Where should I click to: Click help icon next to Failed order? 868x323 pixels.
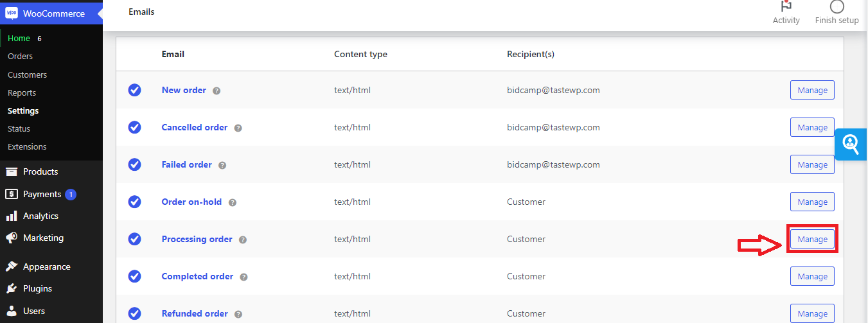pos(222,165)
